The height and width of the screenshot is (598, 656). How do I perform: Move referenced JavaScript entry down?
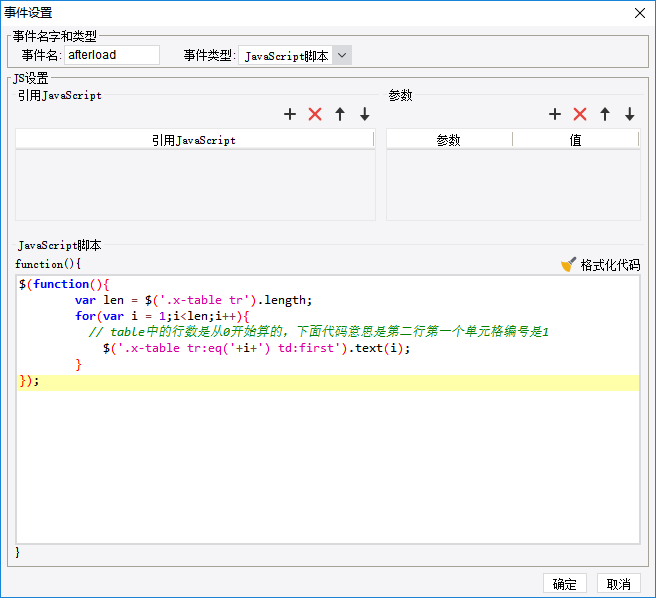[365, 114]
